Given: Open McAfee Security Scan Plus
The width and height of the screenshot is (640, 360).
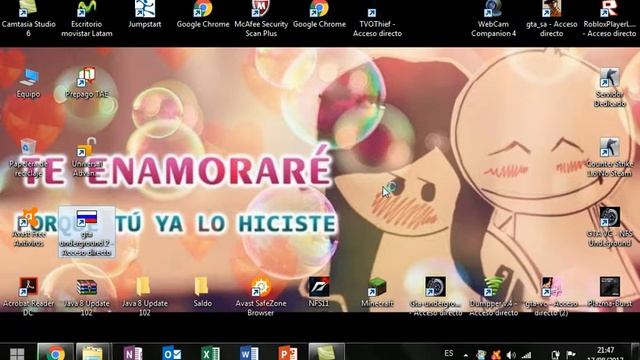Looking at the screenshot, I should pyautogui.click(x=261, y=18).
